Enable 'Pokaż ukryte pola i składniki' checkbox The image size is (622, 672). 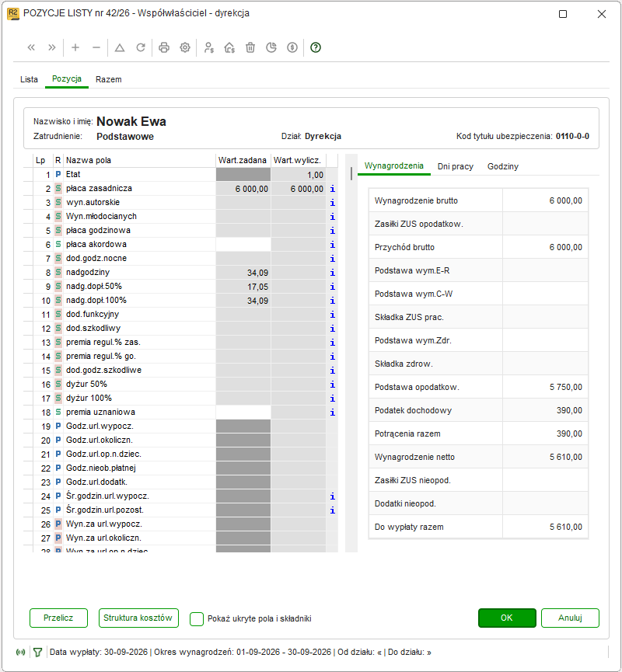197,619
